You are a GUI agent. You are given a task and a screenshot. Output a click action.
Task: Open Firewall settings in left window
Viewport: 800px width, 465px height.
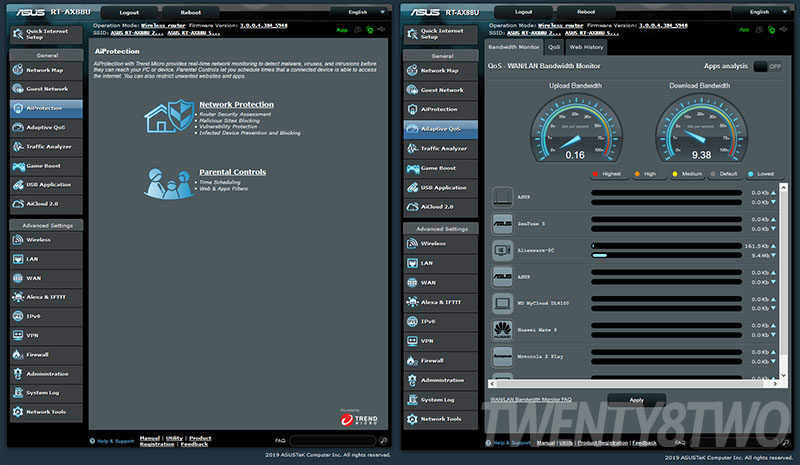[46, 355]
